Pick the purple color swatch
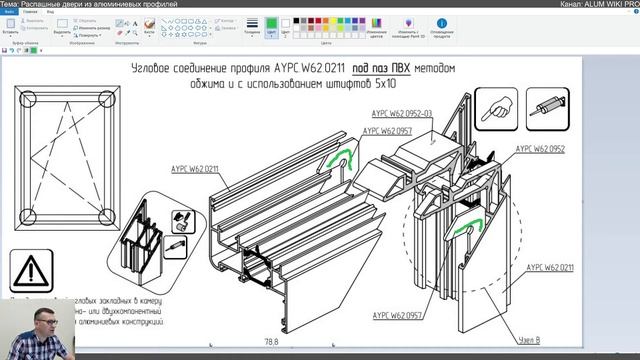The height and width of the screenshot is (360, 640). click(x=362, y=20)
